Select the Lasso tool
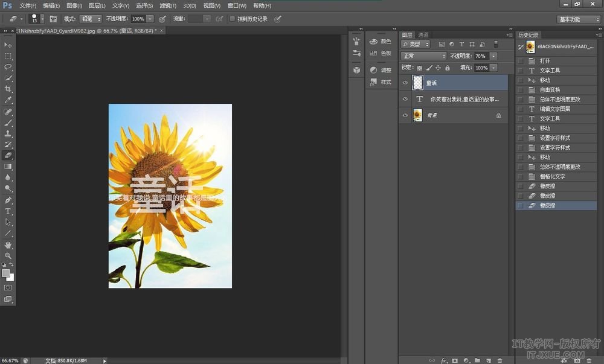 pos(8,66)
